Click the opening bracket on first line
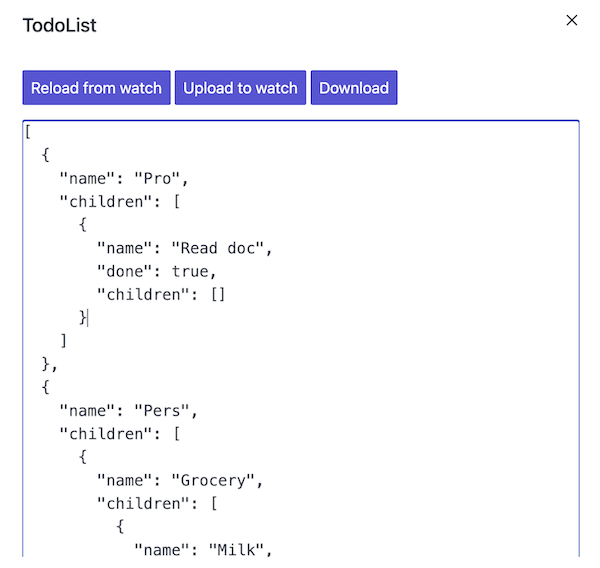 coord(29,133)
